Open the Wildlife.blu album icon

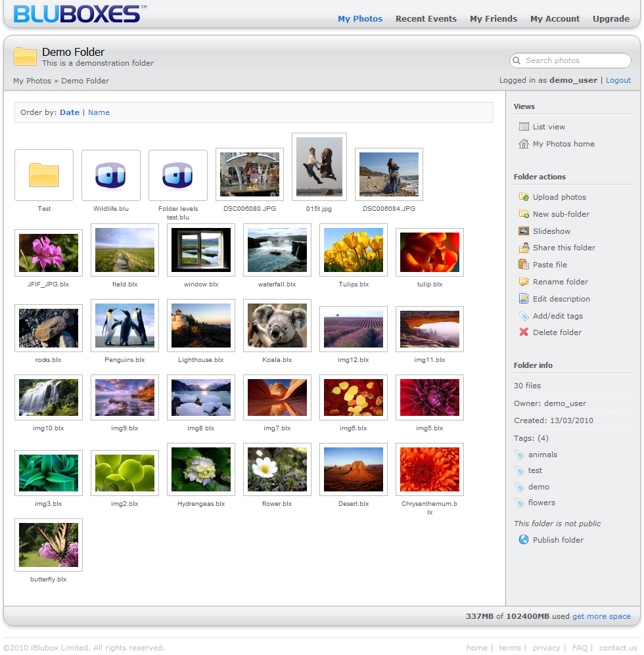(111, 175)
